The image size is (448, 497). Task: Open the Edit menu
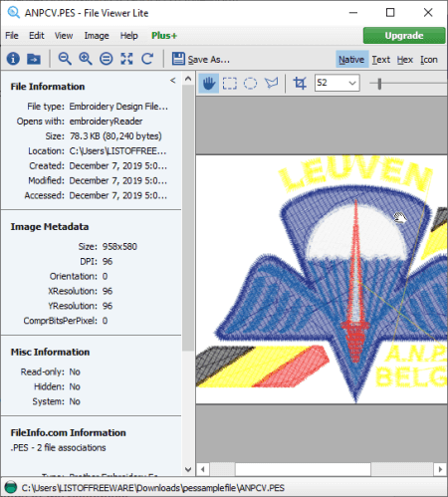tap(37, 36)
